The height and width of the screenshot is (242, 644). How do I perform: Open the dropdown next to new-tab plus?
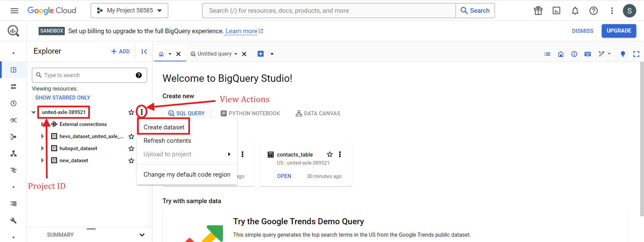[x=272, y=54]
